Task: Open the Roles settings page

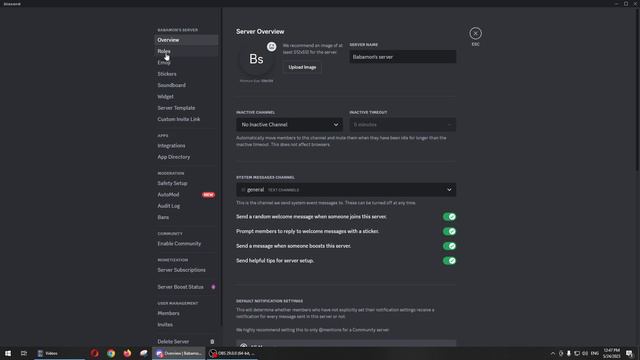Action: [x=187, y=51]
